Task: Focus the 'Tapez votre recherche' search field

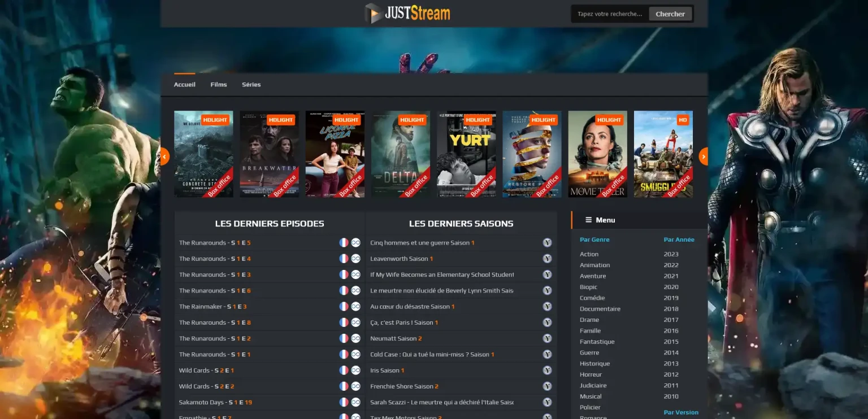Action: pyautogui.click(x=610, y=14)
